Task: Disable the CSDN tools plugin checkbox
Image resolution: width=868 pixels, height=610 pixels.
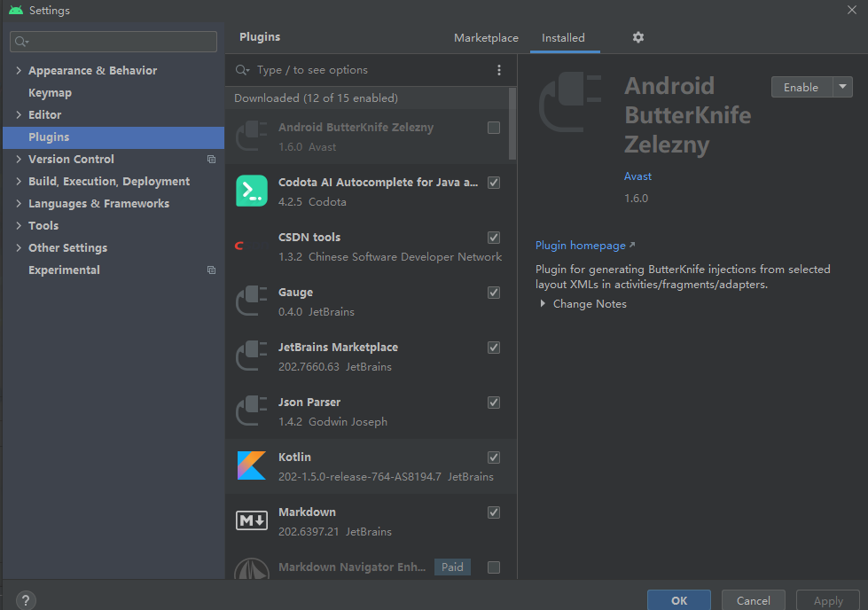Action: coord(494,238)
